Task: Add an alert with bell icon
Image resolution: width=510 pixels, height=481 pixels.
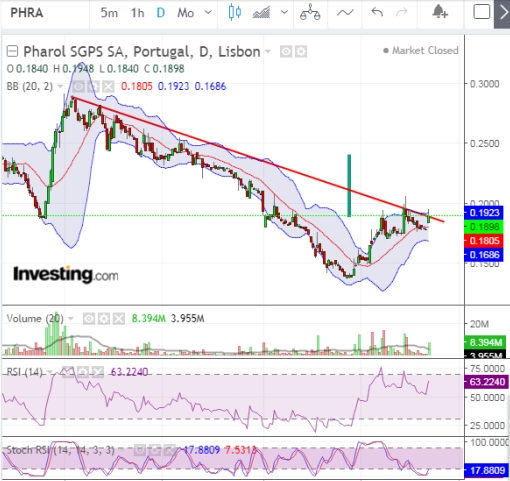Action: [x=440, y=12]
